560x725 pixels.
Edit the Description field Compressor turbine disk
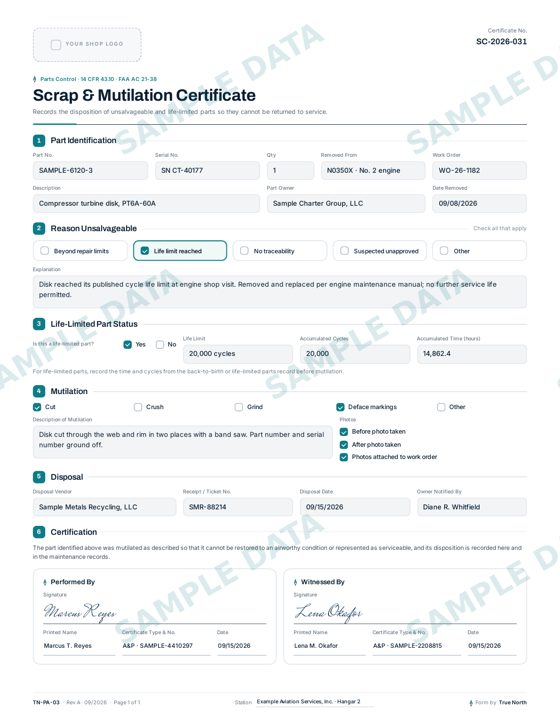click(x=146, y=203)
